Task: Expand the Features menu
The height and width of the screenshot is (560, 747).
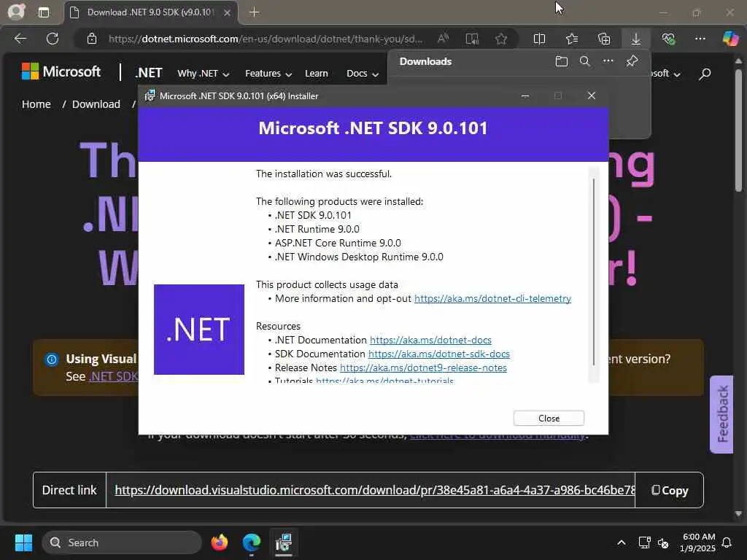Action: coord(268,74)
